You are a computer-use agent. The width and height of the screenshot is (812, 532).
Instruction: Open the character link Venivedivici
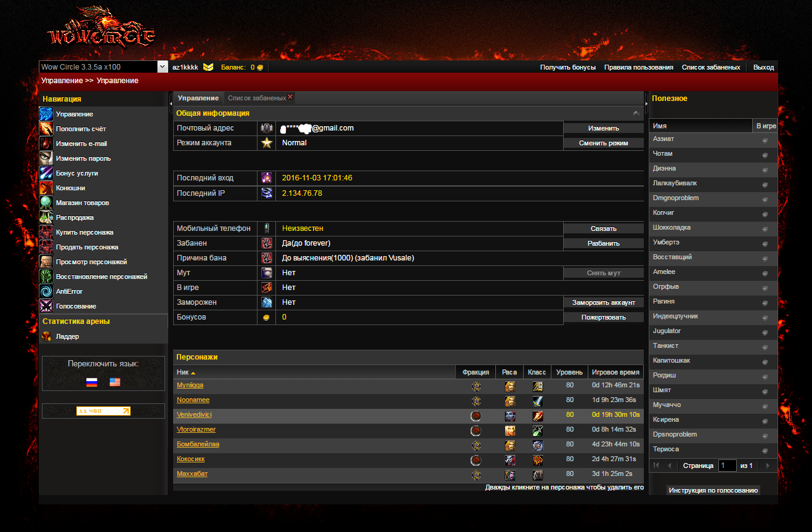pyautogui.click(x=193, y=415)
